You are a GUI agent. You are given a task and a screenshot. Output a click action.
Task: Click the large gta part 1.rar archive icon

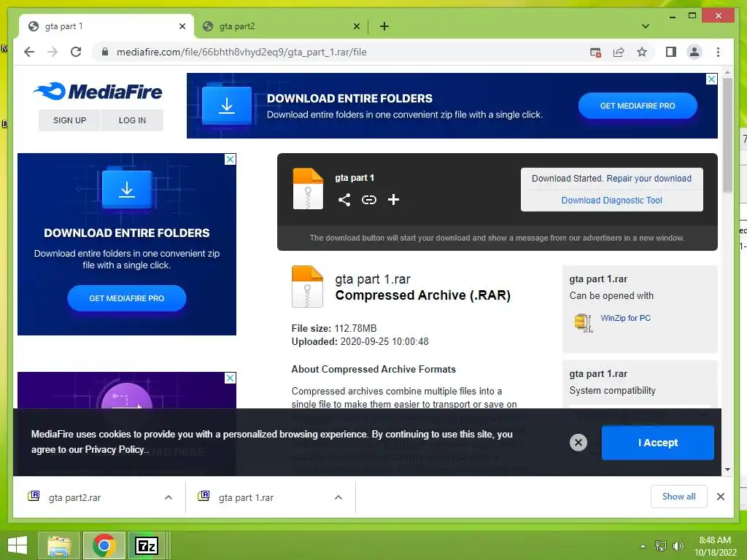tap(307, 287)
